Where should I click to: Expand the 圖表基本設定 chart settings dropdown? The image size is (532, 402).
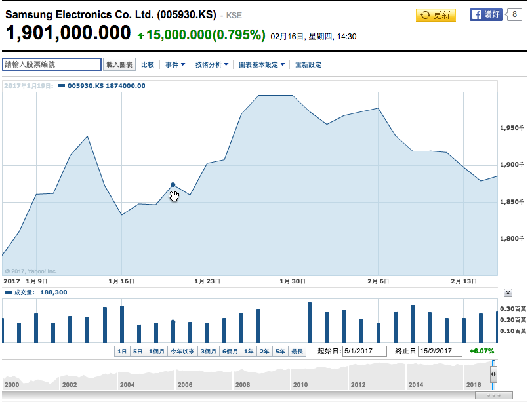coord(262,64)
